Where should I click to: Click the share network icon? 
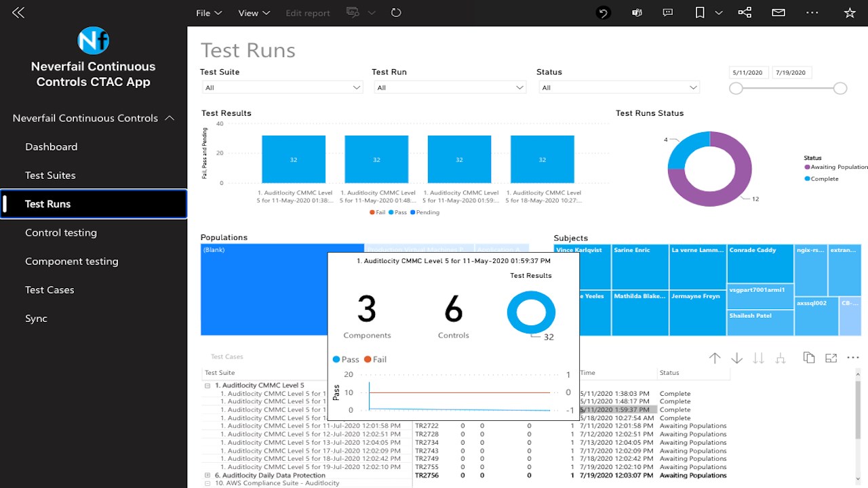point(745,13)
